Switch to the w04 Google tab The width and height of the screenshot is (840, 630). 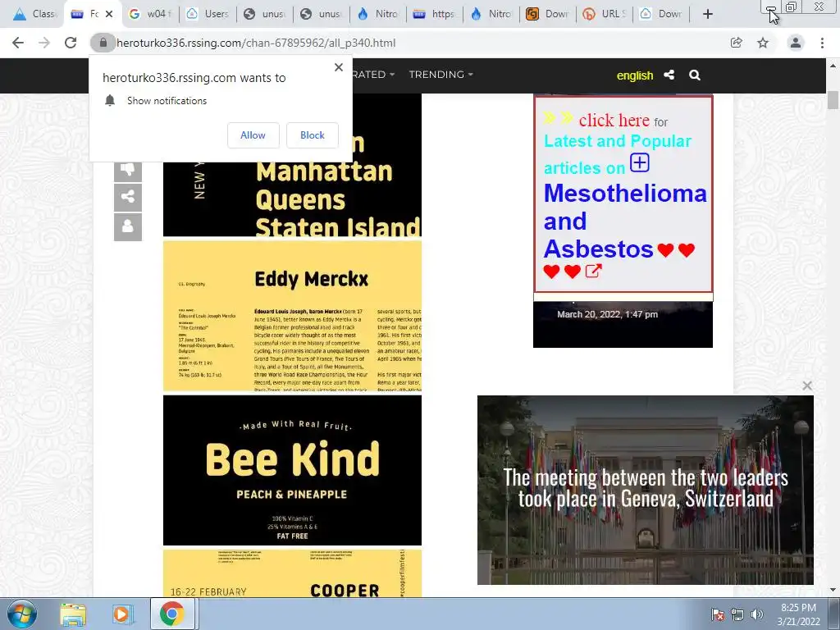[x=151, y=14]
